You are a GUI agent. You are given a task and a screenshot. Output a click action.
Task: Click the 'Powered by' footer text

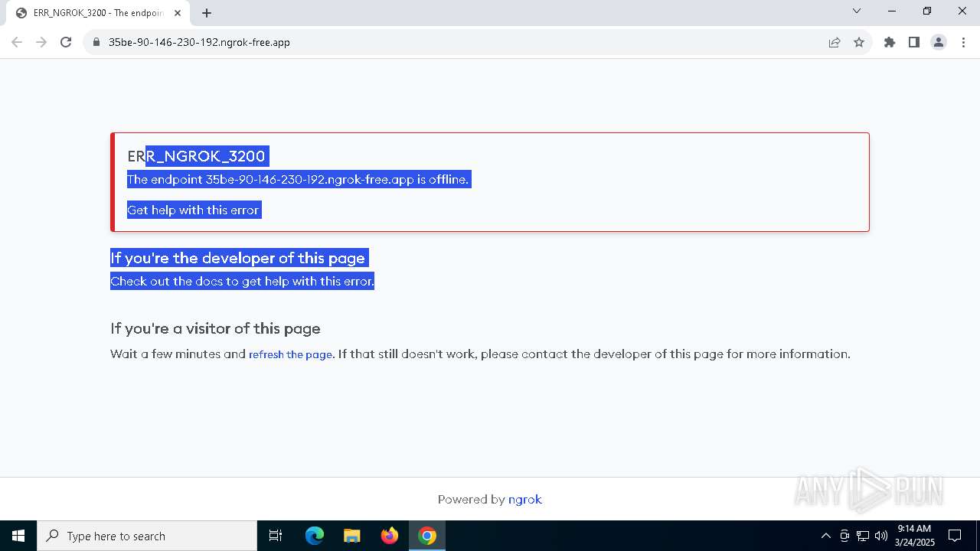point(471,499)
